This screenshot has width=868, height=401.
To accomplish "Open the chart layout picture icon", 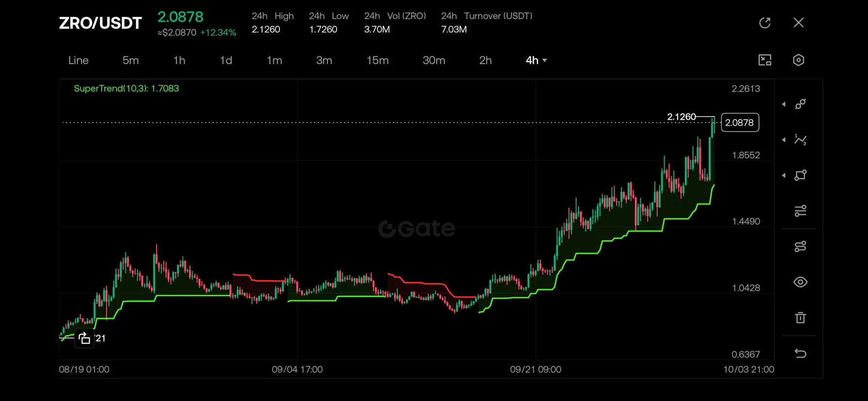I will 765,60.
